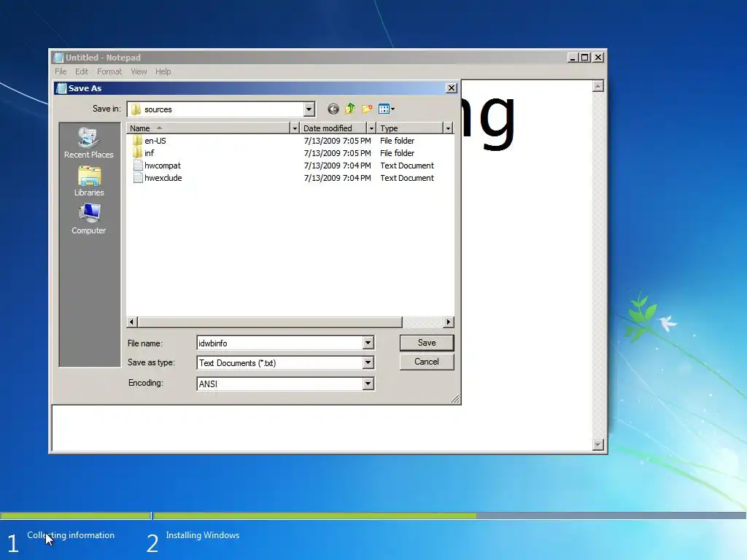Close the Save As dialog
The height and width of the screenshot is (560, 747).
pyautogui.click(x=451, y=88)
